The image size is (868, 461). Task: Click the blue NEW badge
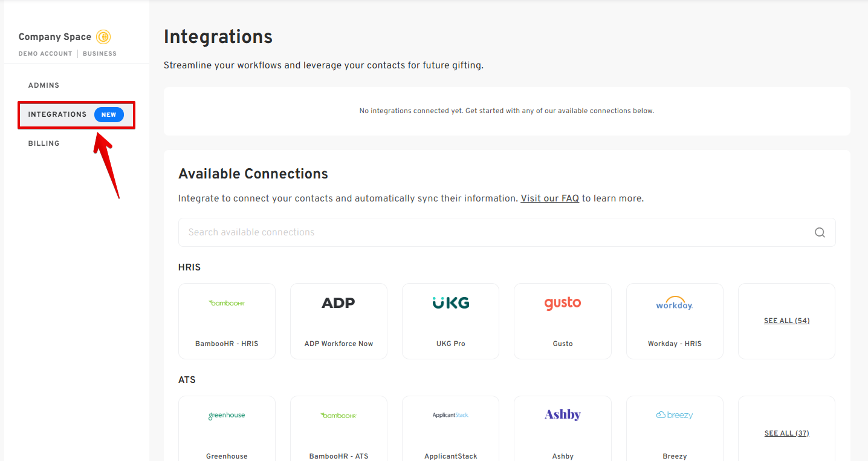point(109,115)
